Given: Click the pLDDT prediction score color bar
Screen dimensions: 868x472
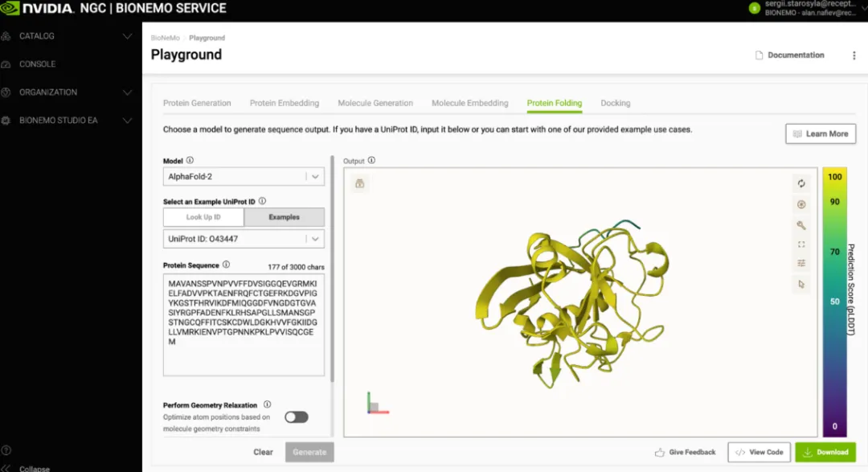Looking at the screenshot, I should [834, 302].
